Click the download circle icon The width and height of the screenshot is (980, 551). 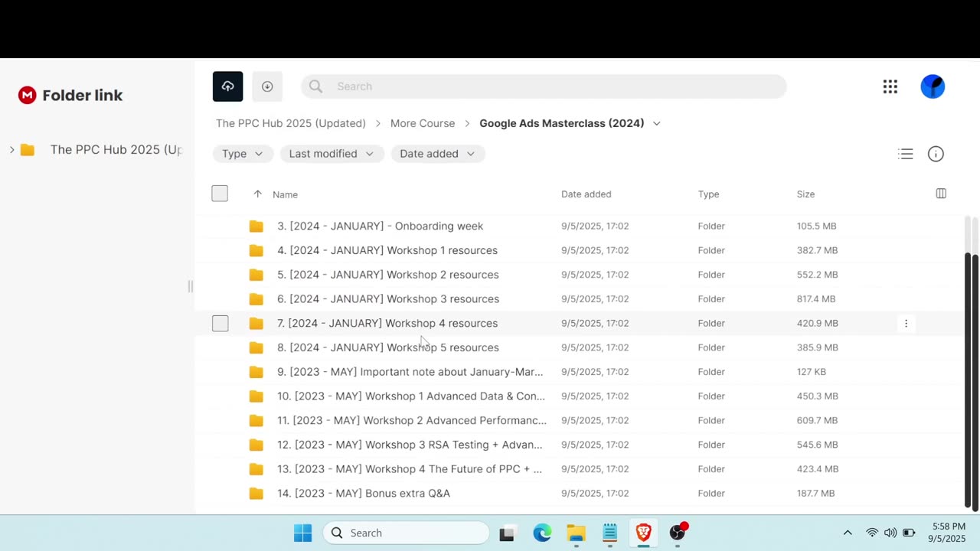pos(267,86)
